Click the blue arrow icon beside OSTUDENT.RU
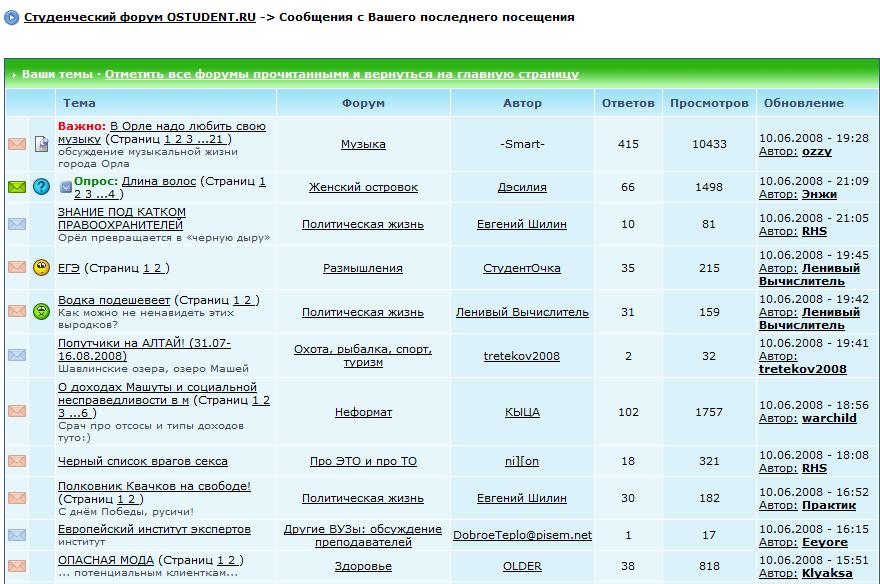Viewport: 880px width, 584px height. click(11, 17)
